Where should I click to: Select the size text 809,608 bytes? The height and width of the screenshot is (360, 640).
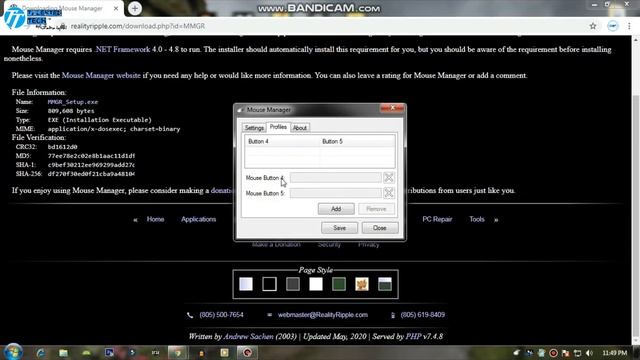(x=71, y=111)
